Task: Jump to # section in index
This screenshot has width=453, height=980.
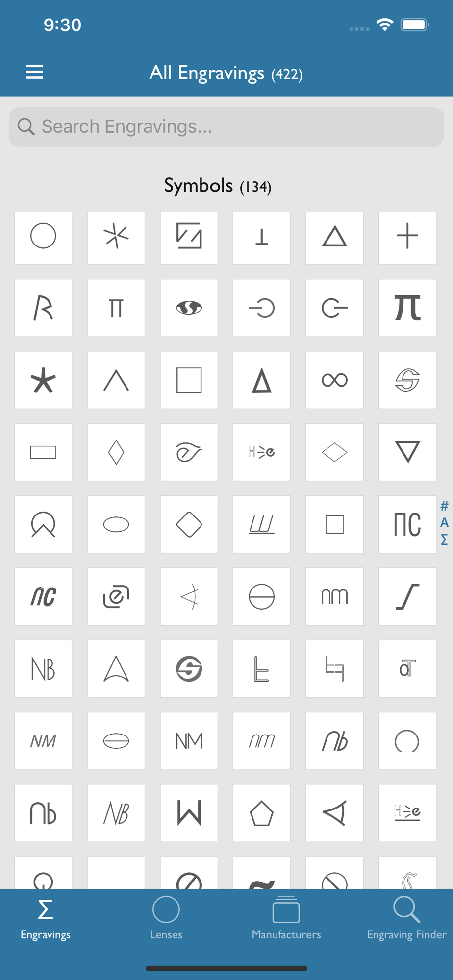Action: click(444, 506)
